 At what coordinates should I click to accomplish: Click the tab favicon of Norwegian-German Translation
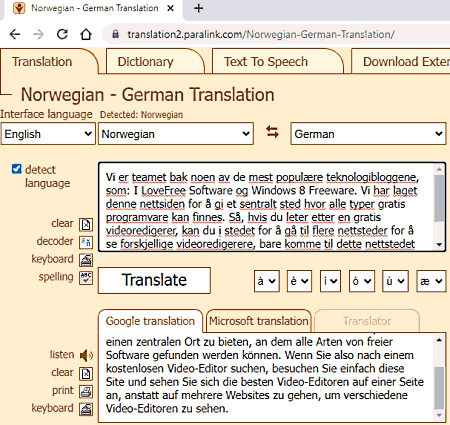coord(19,8)
